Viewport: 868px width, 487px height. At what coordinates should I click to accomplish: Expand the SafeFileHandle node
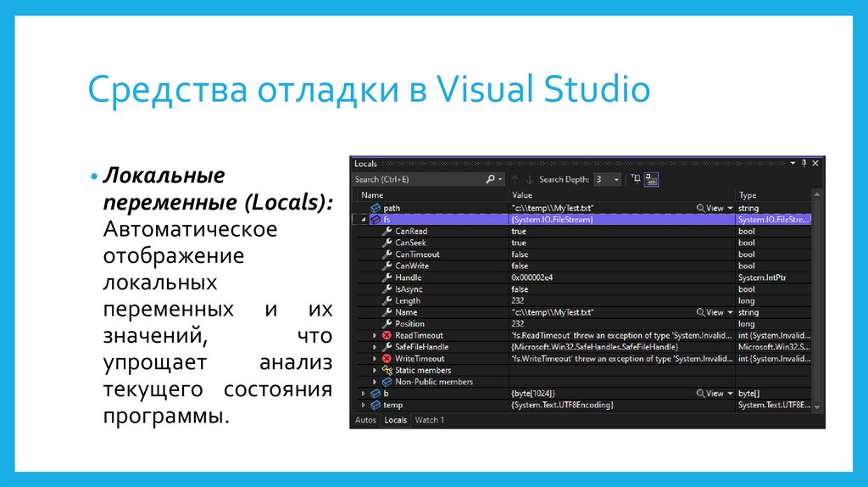point(375,347)
